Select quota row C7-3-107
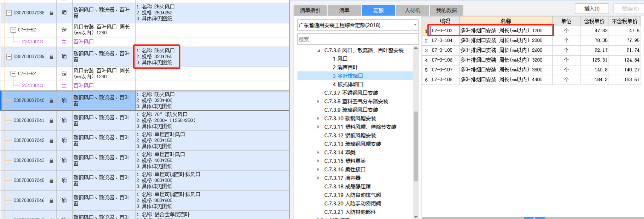 pyautogui.click(x=531, y=70)
